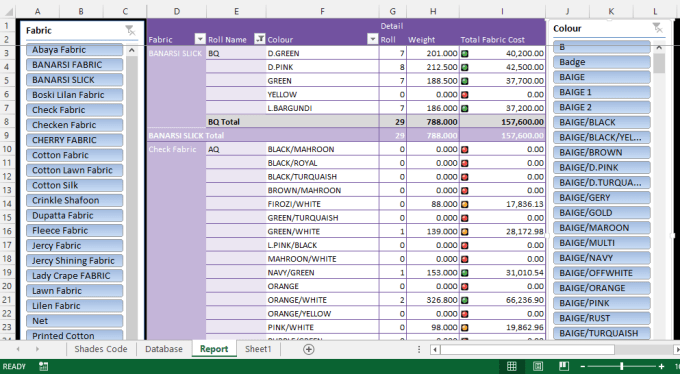Select BAIGE/RUST colour slicer item
This screenshot has width=680, height=374.
pos(602,318)
